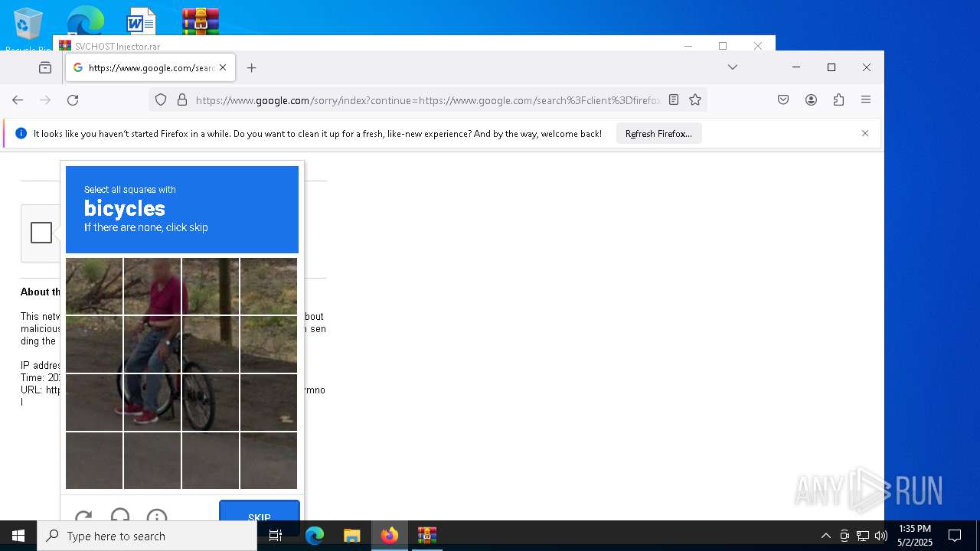Click the Firefox forward arrow button
The height and width of the screenshot is (551, 980).
(x=45, y=100)
